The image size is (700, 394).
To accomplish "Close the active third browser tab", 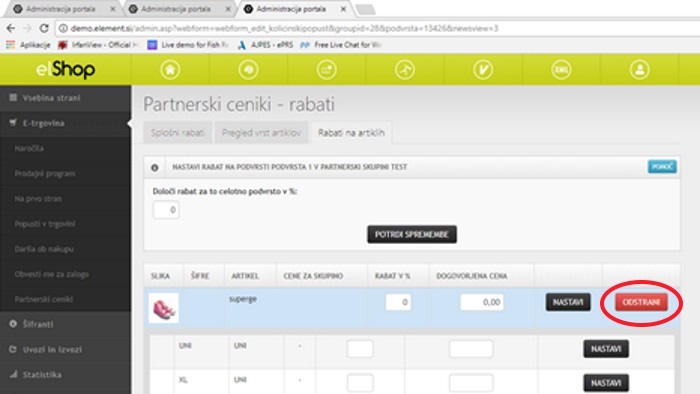I will [x=343, y=9].
